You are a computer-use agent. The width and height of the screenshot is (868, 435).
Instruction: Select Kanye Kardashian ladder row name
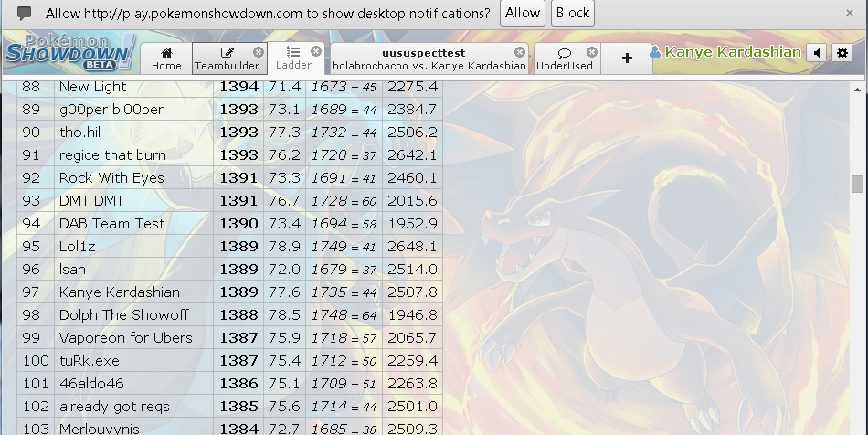119,292
